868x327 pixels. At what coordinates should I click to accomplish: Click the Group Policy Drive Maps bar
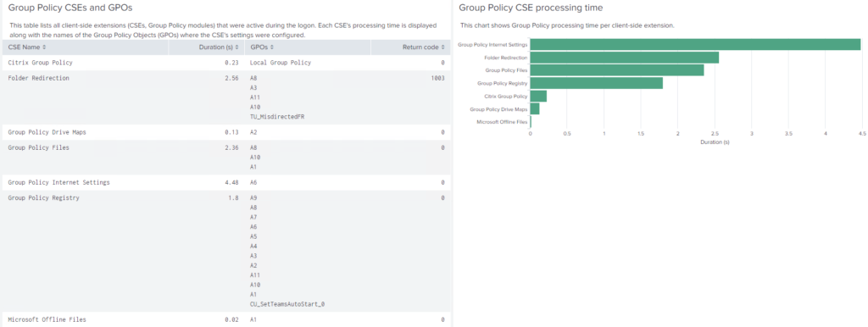(535, 109)
